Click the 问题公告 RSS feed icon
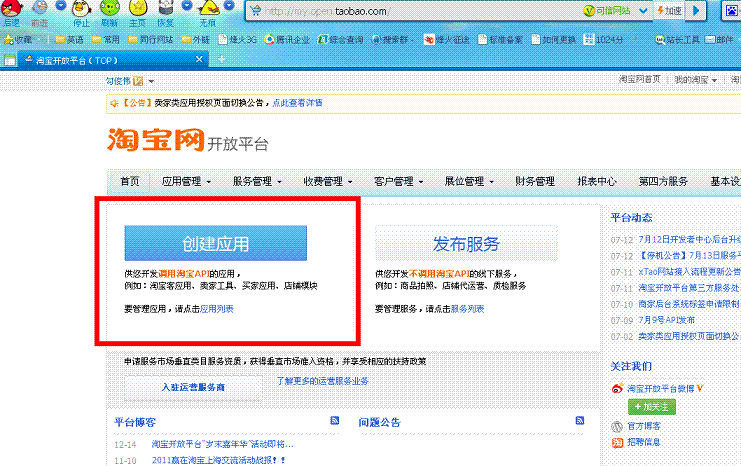Screen dimensions: 741x466 tap(580, 420)
